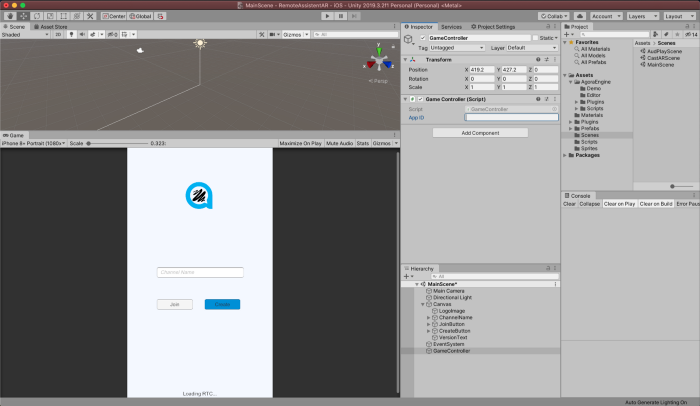Toggle Game Controller script enabled checkbox

tap(421, 99)
